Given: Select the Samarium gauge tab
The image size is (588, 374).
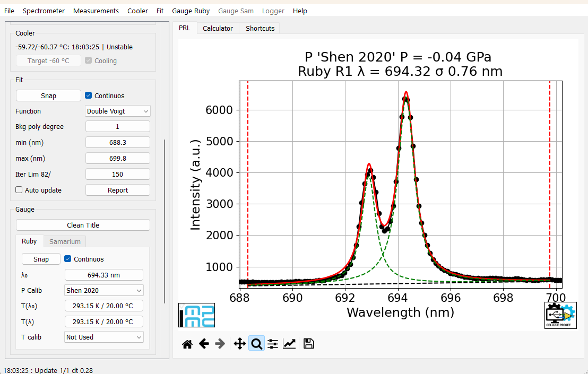Looking at the screenshot, I should click(x=65, y=242).
